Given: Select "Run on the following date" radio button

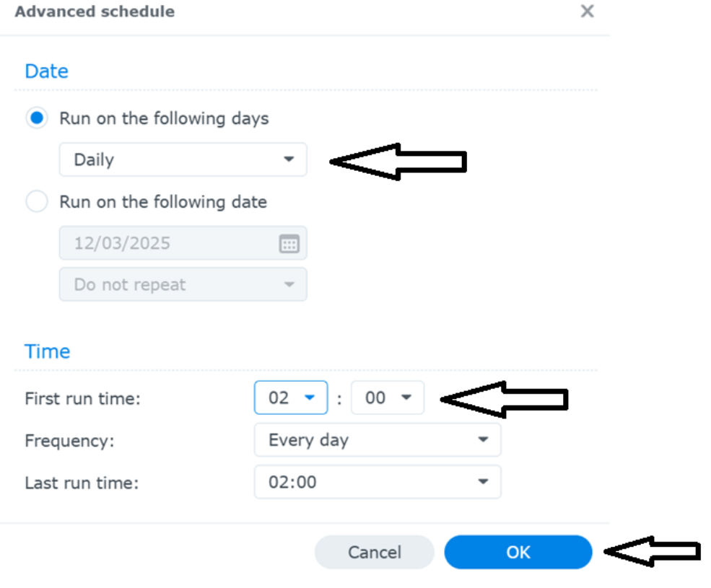Looking at the screenshot, I should (37, 202).
